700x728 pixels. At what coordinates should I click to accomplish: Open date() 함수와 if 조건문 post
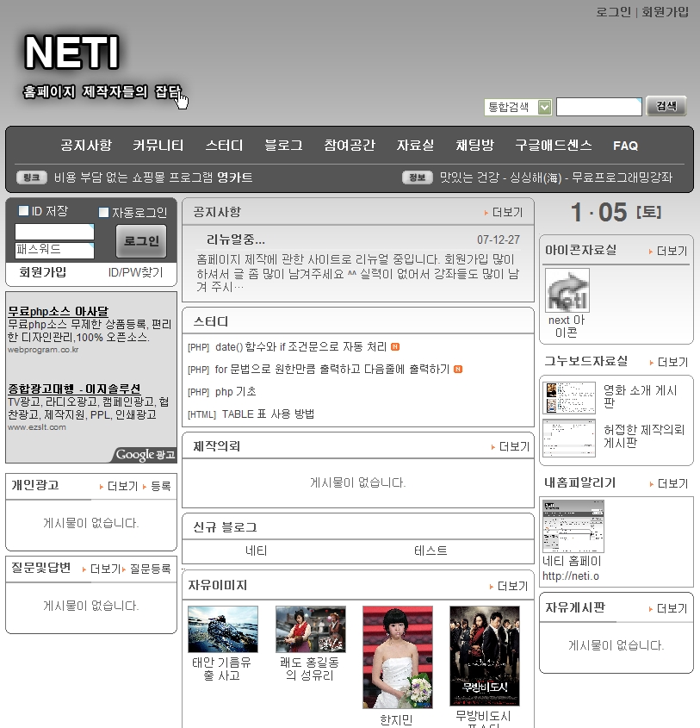(300, 347)
